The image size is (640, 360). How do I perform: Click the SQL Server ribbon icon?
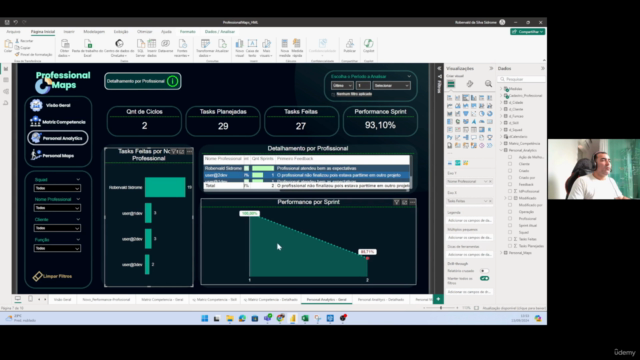pos(140,48)
